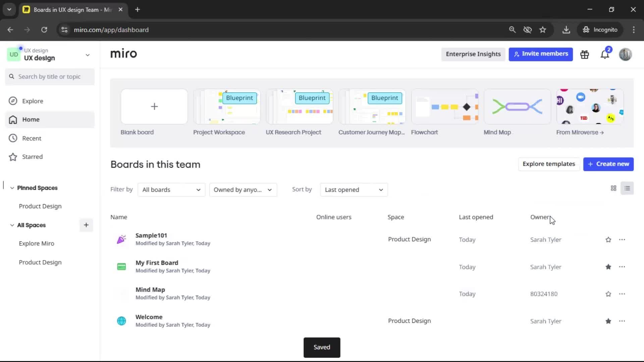Bookmark this page with the star icon

point(543,30)
